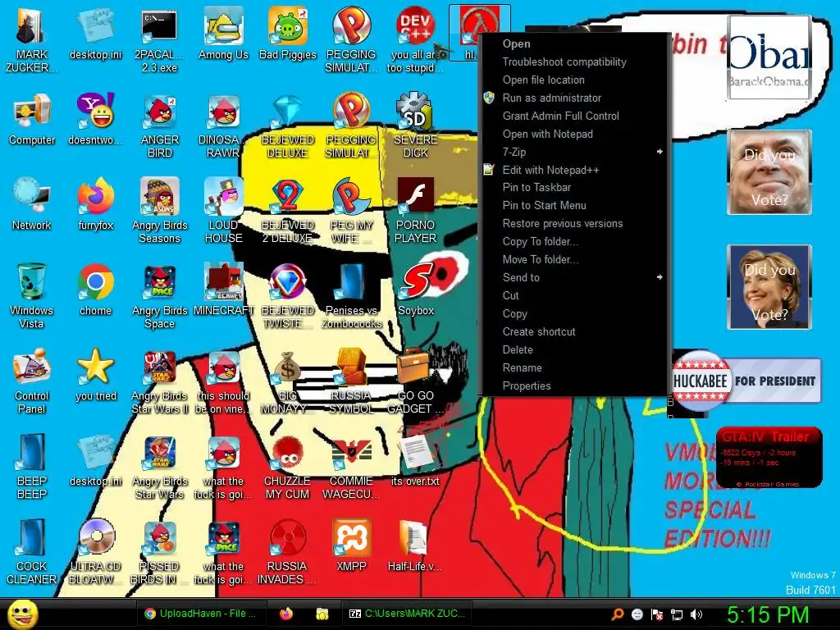Click the Hillary Did you Vote gadget

tap(769, 287)
